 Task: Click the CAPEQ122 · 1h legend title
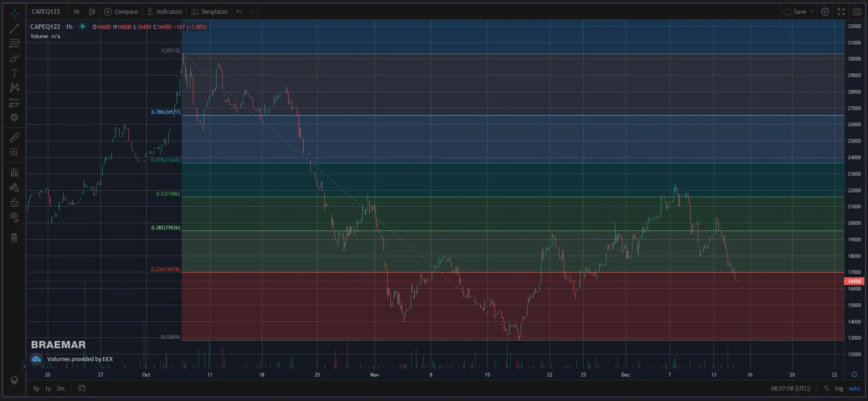51,27
